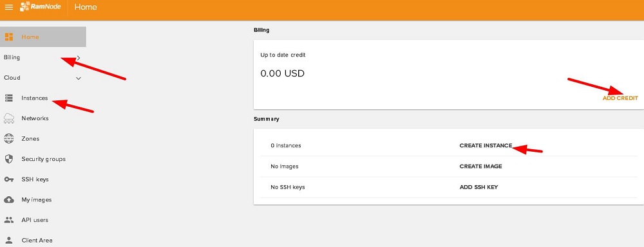Click the CREATE IMAGE link
This screenshot has width=644, height=247.
click(480, 166)
